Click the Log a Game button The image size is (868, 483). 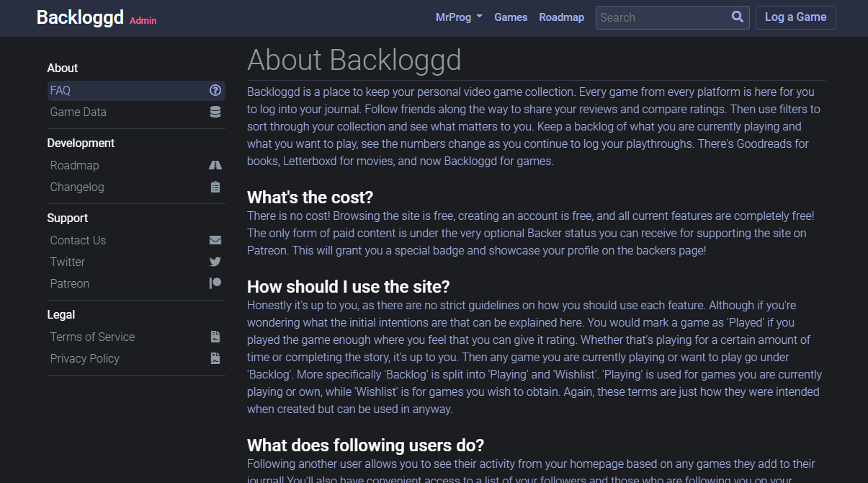795,17
